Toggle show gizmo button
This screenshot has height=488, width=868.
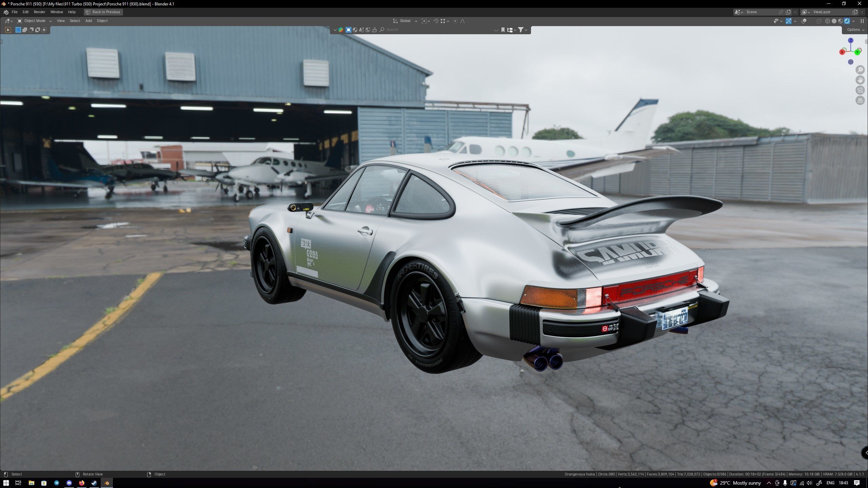pyautogui.click(x=789, y=21)
